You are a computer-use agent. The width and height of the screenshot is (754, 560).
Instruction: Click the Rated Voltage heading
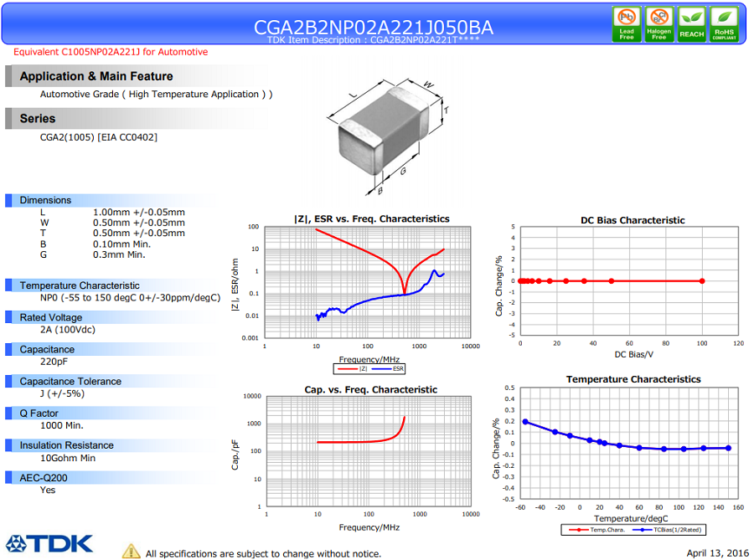51,317
